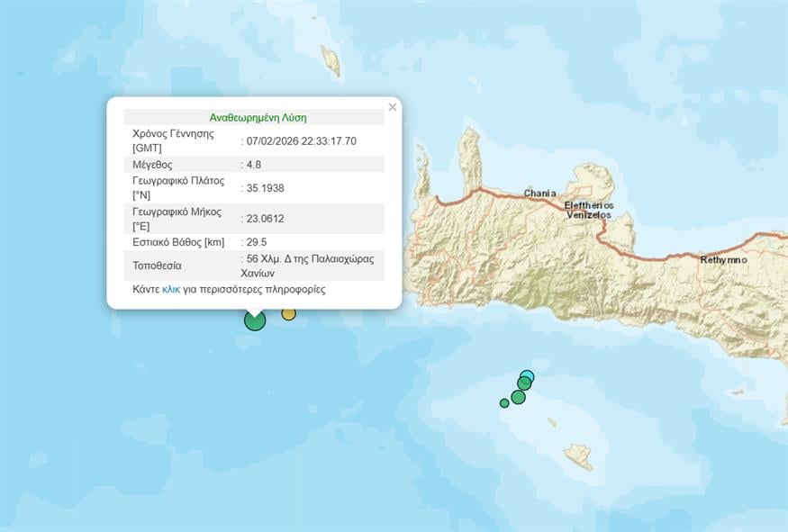
Task: Select the smallest green earthquake marker
Action: point(504,402)
